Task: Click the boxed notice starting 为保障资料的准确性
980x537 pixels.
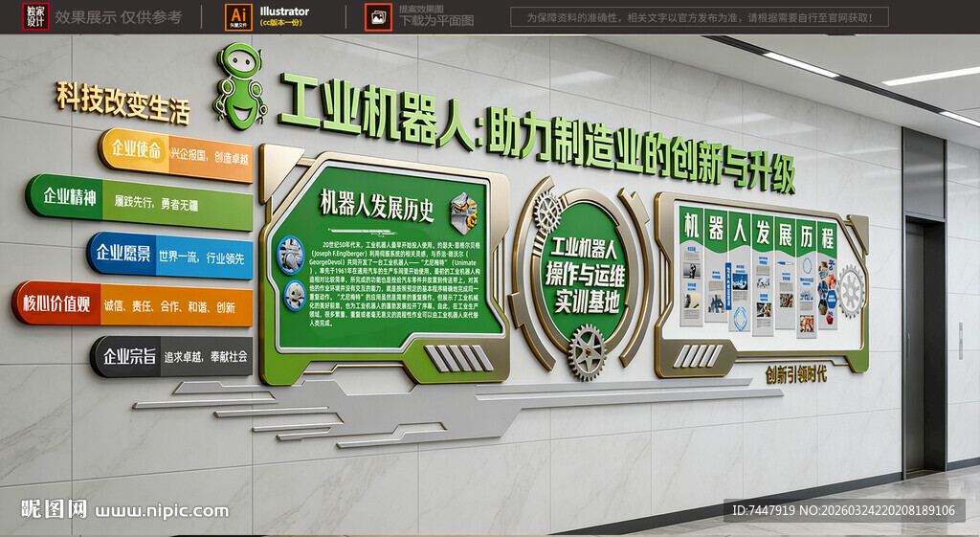Action: 700,17
